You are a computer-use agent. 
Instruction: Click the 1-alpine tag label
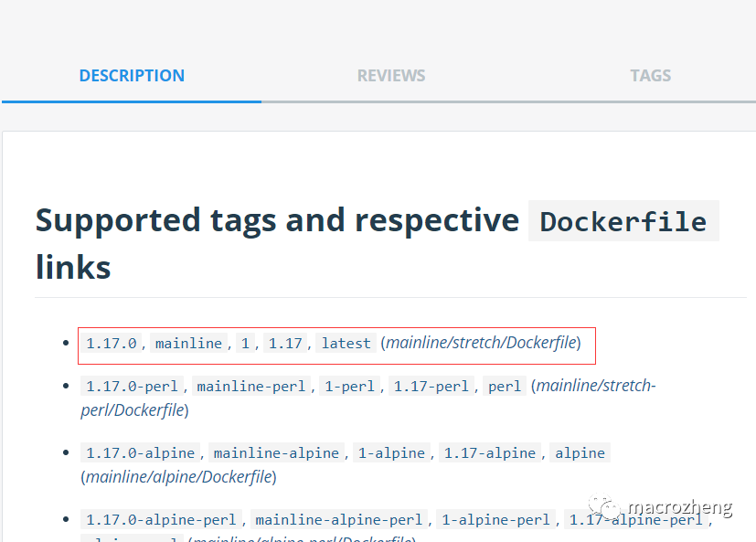[391, 453]
